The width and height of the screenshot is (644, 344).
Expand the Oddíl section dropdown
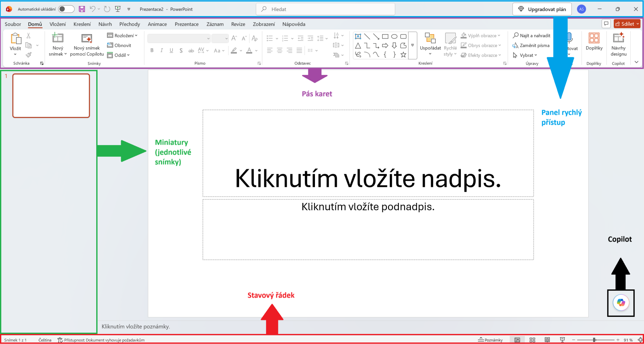pos(118,55)
